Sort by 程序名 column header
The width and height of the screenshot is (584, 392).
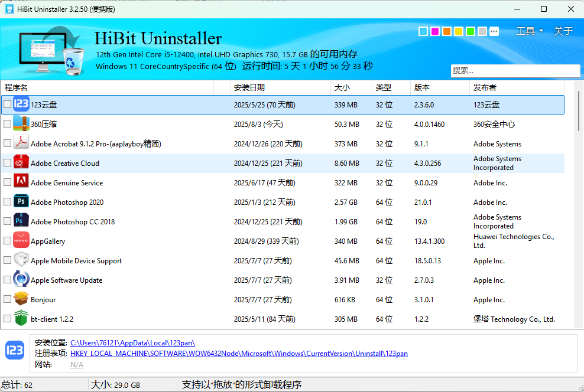click(107, 87)
